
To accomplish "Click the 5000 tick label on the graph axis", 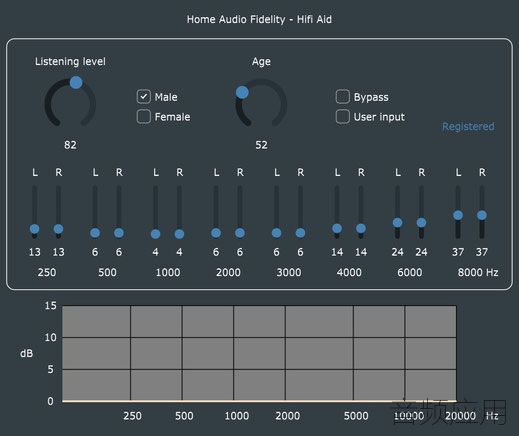I will 356,416.
